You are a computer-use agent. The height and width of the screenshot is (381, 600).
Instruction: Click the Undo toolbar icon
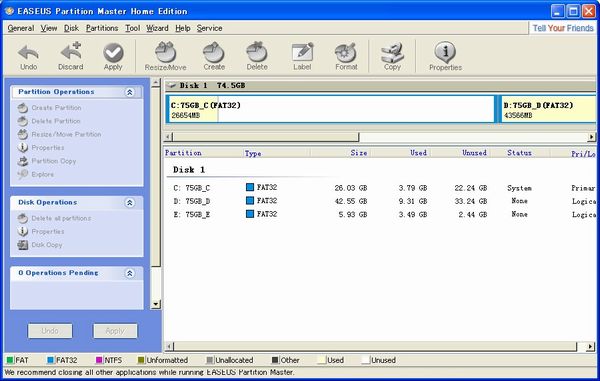pyautogui.click(x=28, y=57)
